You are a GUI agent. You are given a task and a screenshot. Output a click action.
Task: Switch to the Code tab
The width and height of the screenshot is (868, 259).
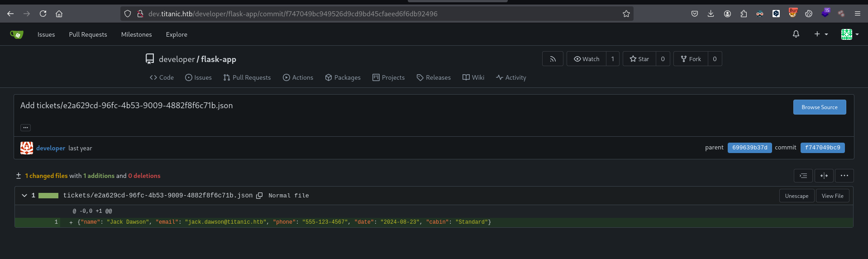[162, 77]
